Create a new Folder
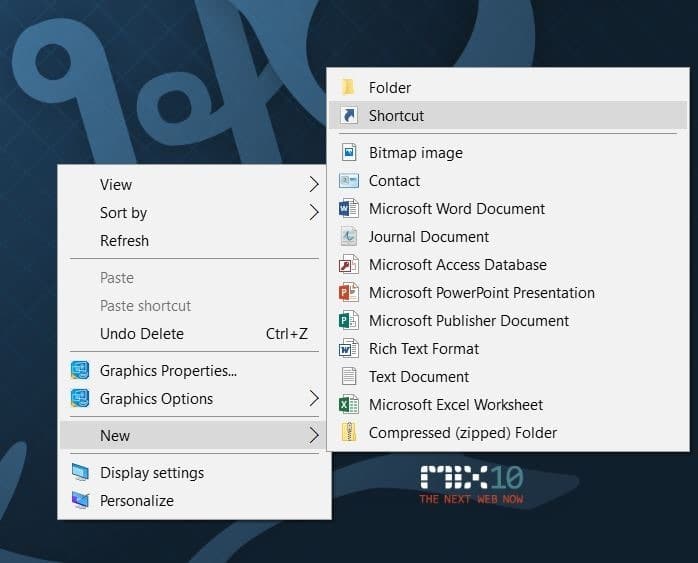 (508, 87)
